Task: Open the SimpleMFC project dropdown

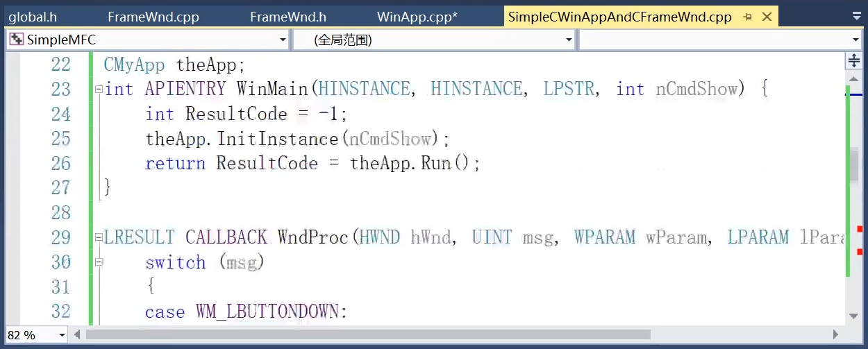Action: point(283,40)
